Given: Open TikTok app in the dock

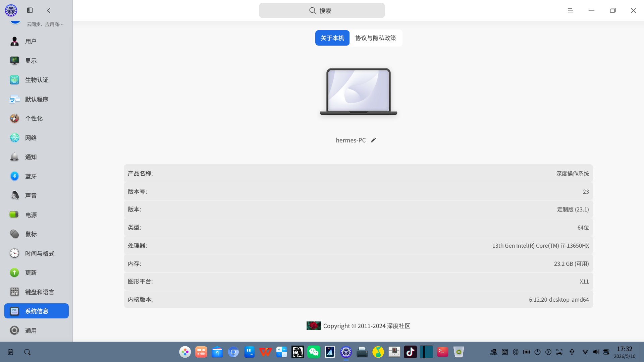Looking at the screenshot, I should (x=411, y=352).
